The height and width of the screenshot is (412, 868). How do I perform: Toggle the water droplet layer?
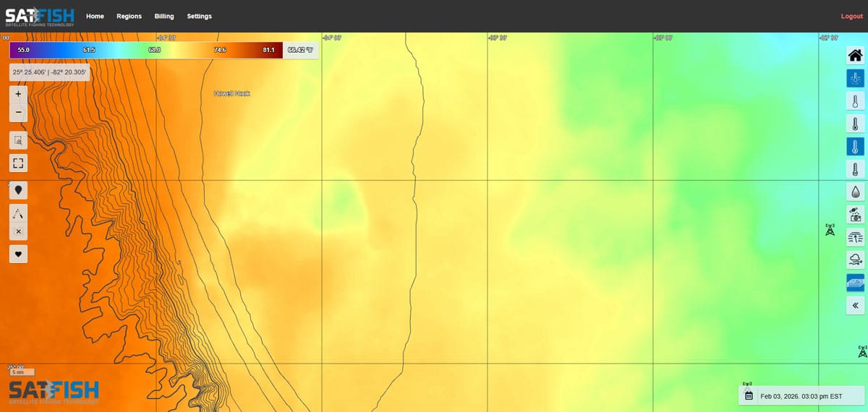click(x=855, y=192)
